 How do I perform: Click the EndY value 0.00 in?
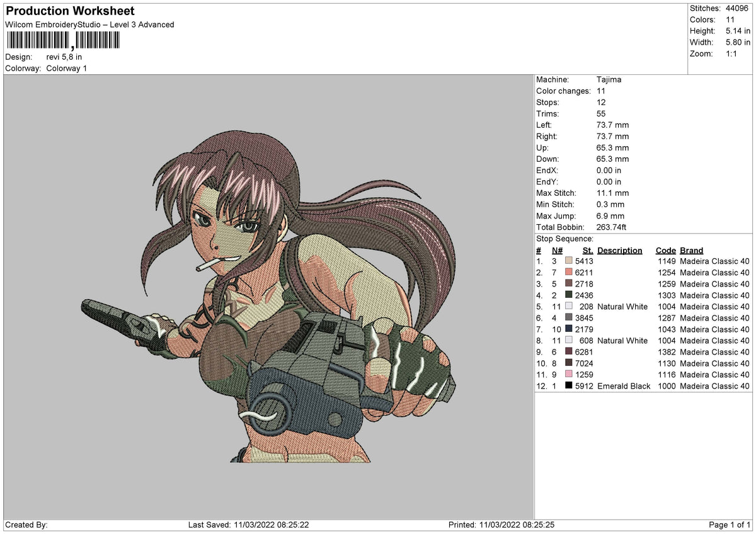point(609,182)
